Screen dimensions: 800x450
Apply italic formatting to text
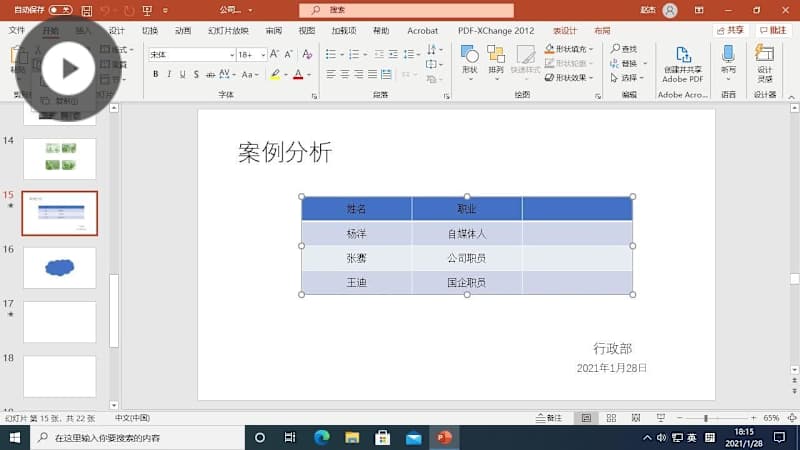tap(169, 74)
